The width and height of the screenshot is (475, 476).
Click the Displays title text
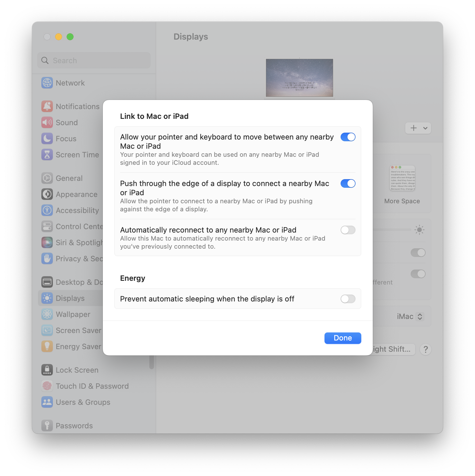[x=191, y=37]
